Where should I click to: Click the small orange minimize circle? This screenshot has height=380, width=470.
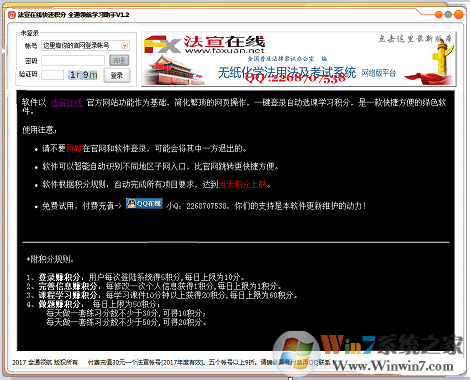click(x=439, y=14)
